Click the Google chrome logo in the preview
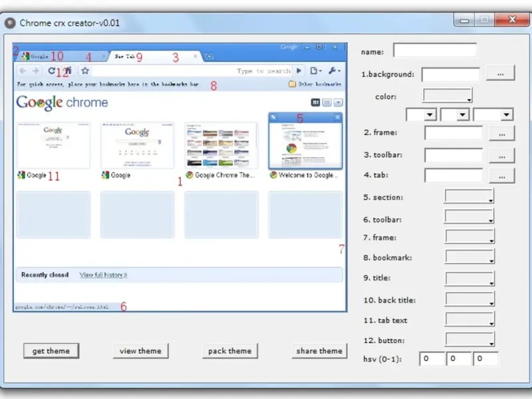 point(62,102)
